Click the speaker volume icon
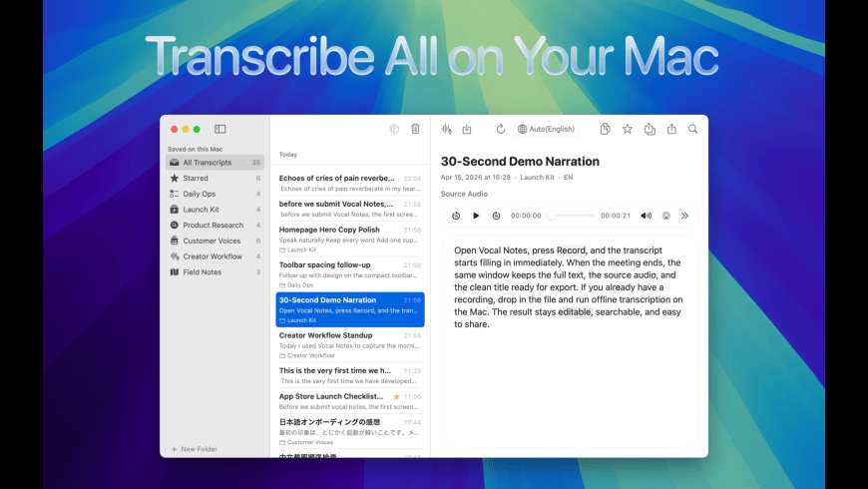 (x=647, y=216)
